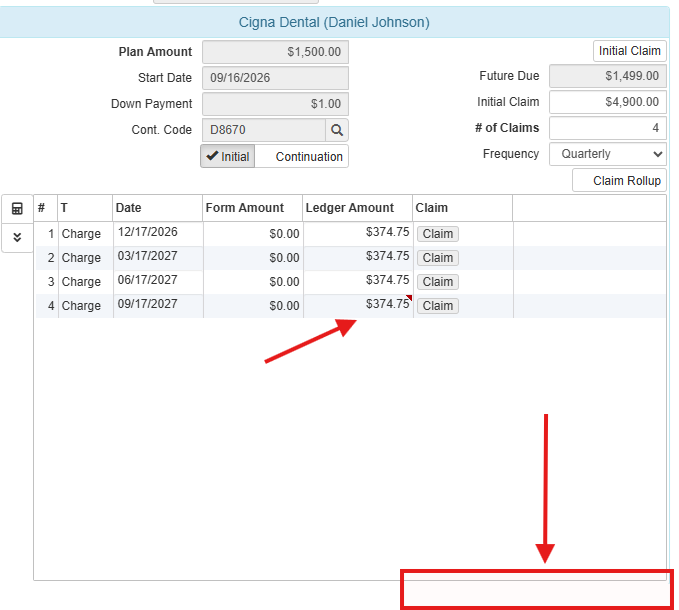Screen dimensions: 679x610
Task: Click the Claim button for the 03/17/2027 charge
Action: [x=438, y=258]
